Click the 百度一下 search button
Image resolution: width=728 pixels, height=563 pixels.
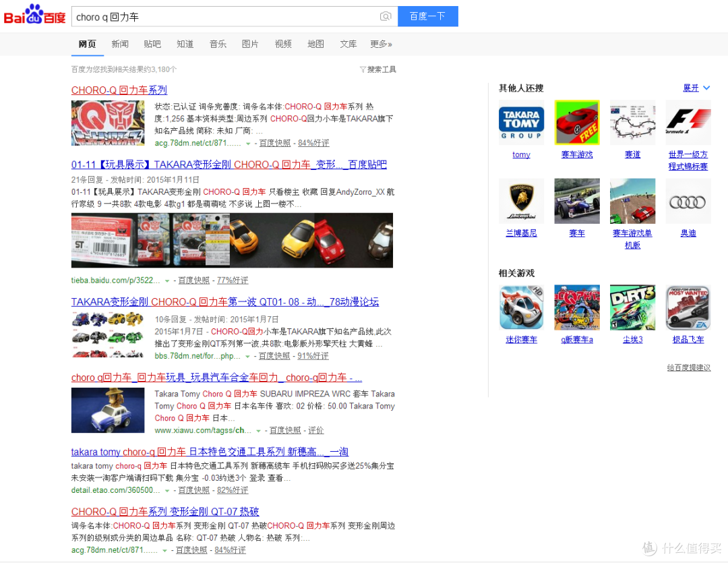click(427, 17)
